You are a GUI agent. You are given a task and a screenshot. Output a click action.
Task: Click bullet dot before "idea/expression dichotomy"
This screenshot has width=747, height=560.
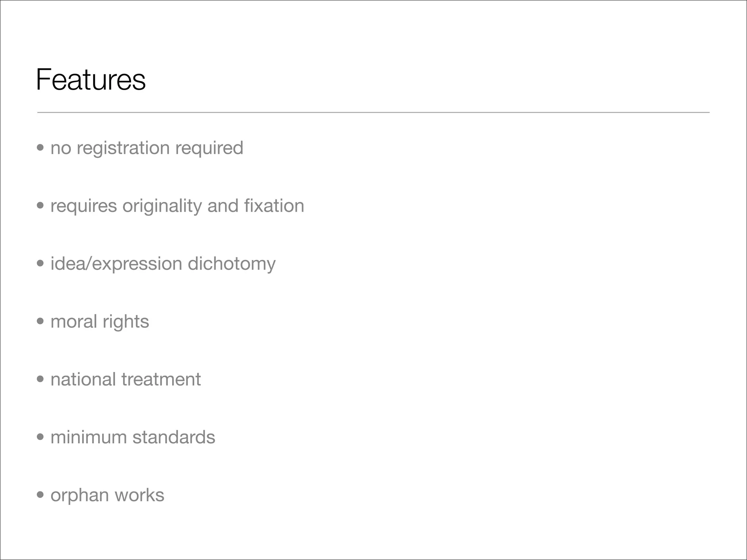pos(40,263)
